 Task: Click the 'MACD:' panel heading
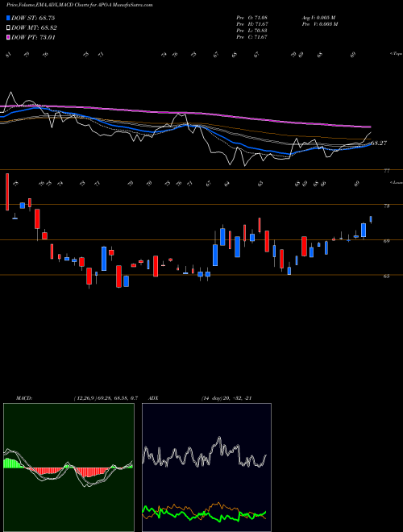pyautogui.click(x=24, y=398)
